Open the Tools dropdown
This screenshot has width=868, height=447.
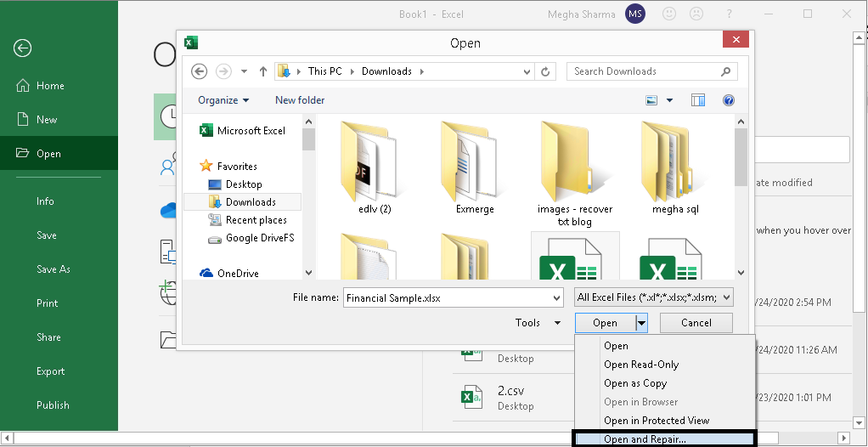point(538,323)
